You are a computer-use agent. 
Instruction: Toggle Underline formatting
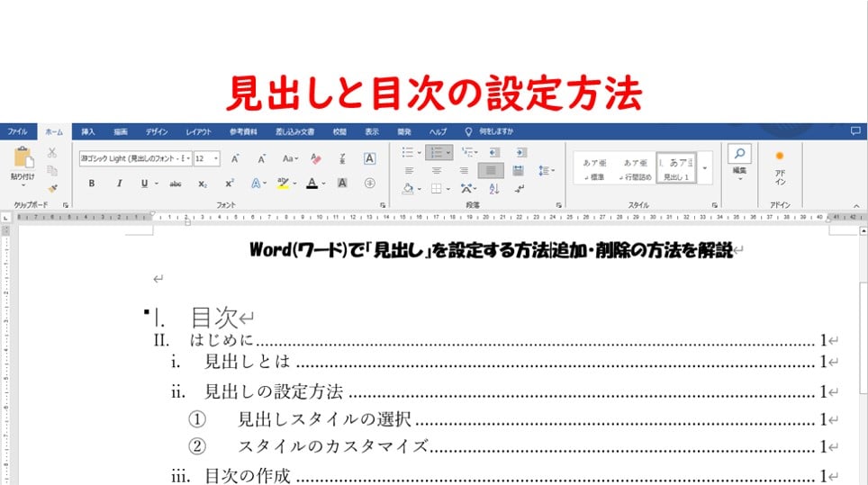(x=144, y=184)
